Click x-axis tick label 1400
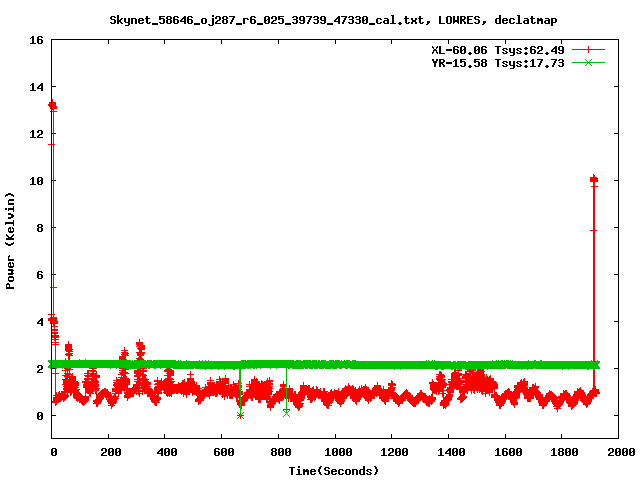 pyautogui.click(x=451, y=452)
